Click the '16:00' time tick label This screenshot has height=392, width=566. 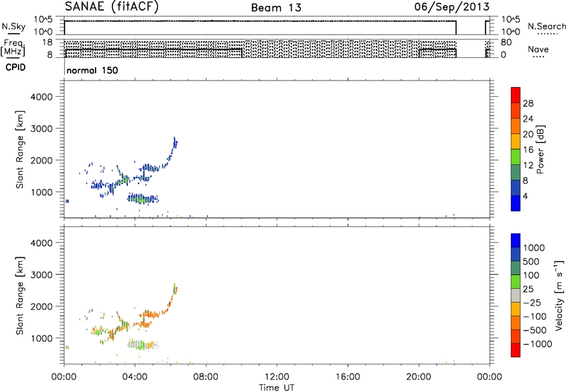[347, 377]
